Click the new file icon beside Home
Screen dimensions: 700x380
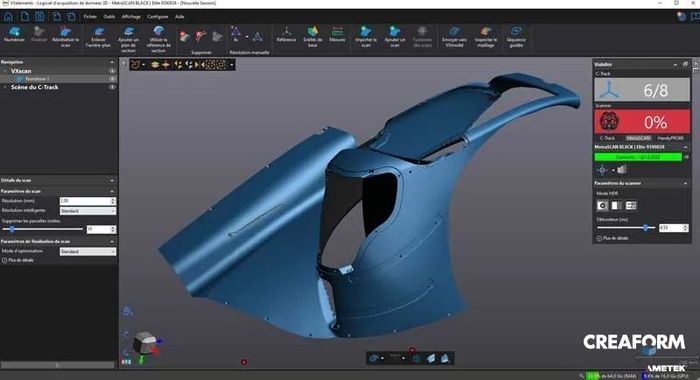tap(25, 17)
